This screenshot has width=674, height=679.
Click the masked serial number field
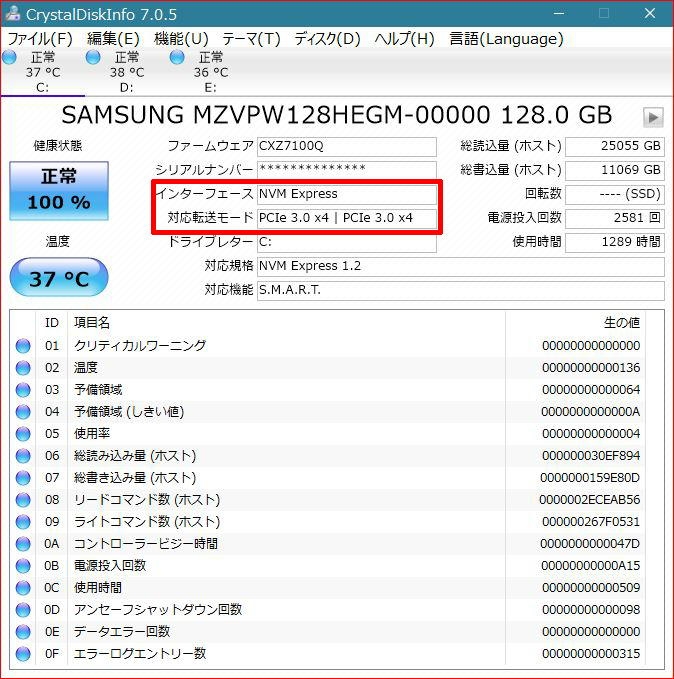347,170
